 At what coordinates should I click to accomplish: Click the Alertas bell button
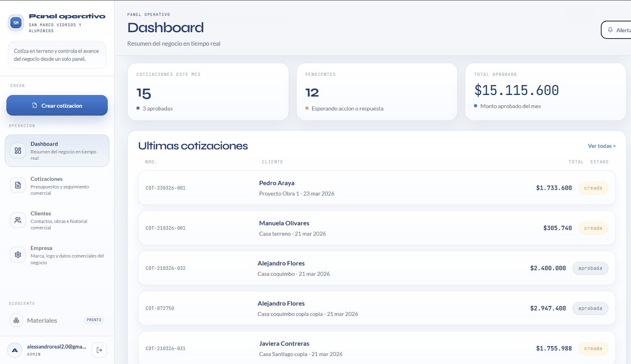[616, 30]
